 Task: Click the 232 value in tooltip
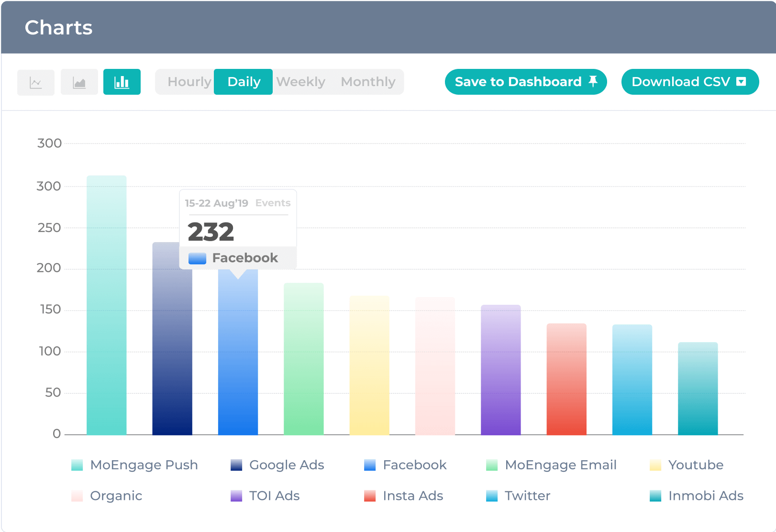pos(211,232)
